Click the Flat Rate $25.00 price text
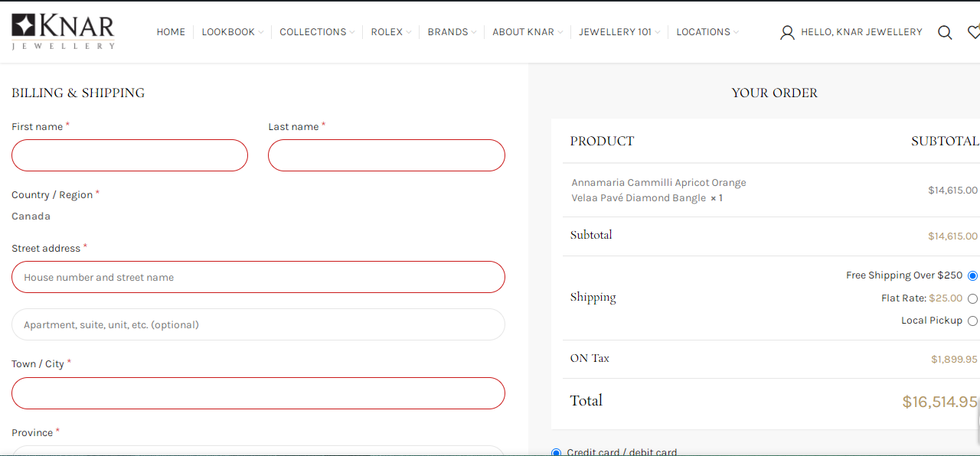Image resolution: width=980 pixels, height=456 pixels. [946, 298]
